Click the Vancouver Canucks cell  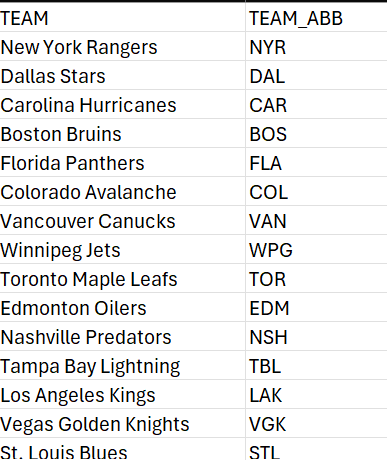click(122, 221)
